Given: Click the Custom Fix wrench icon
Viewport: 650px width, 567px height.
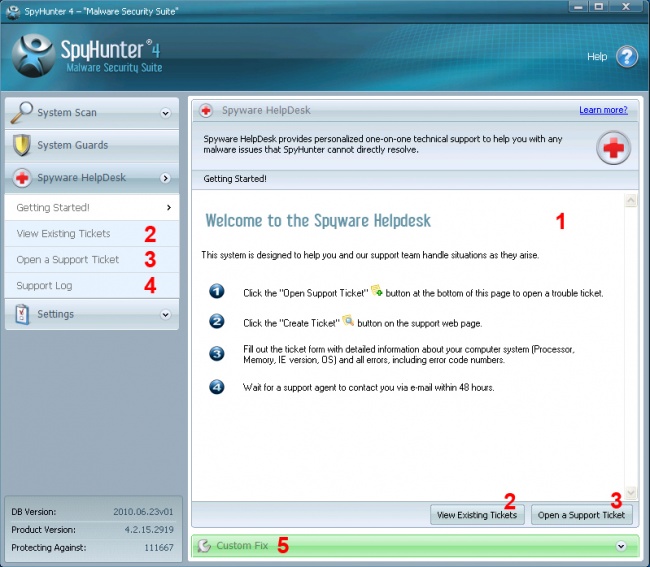Looking at the screenshot, I should [206, 546].
